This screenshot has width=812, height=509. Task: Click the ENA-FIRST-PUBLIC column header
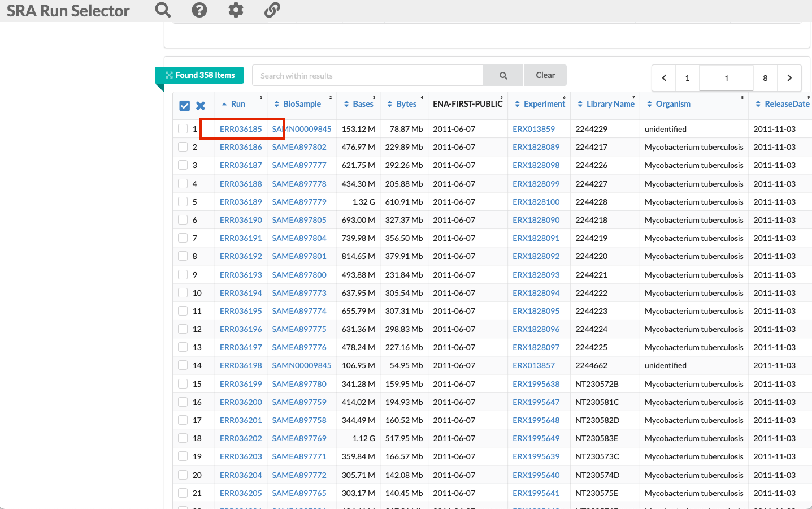click(x=467, y=104)
